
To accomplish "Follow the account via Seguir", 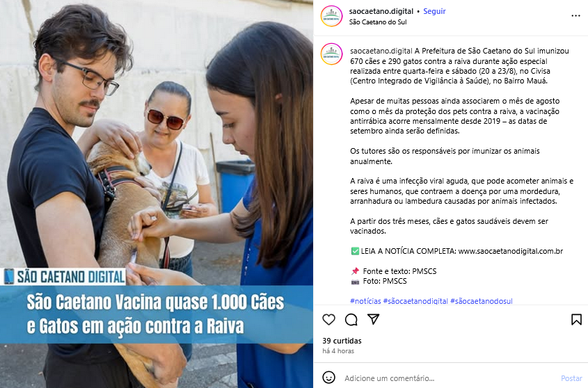I will (434, 11).
